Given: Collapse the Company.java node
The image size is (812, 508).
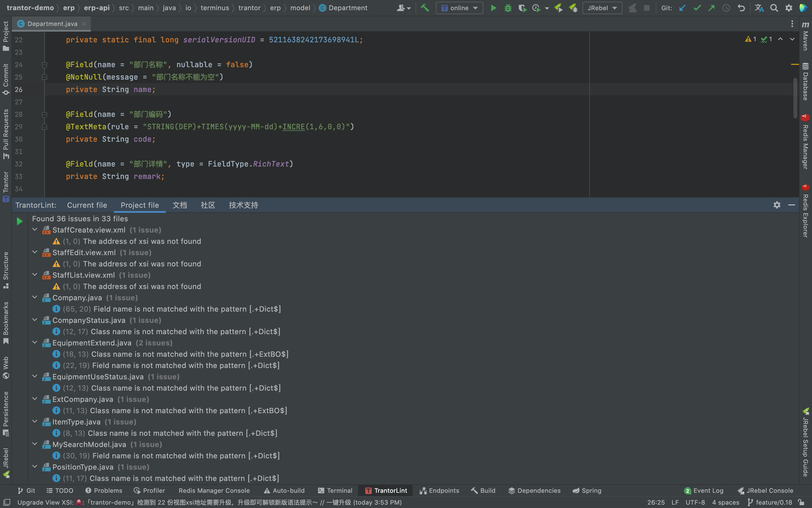Looking at the screenshot, I should [x=35, y=297].
